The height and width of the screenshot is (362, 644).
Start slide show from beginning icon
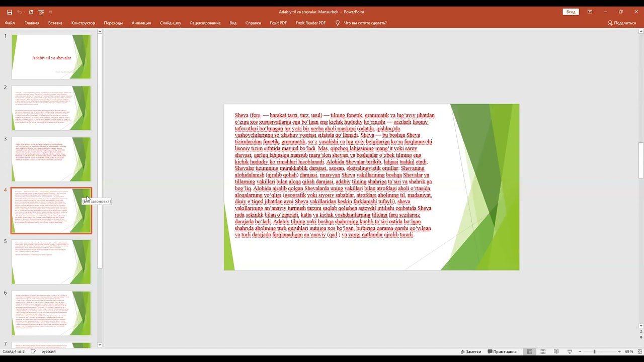pyautogui.click(x=41, y=12)
